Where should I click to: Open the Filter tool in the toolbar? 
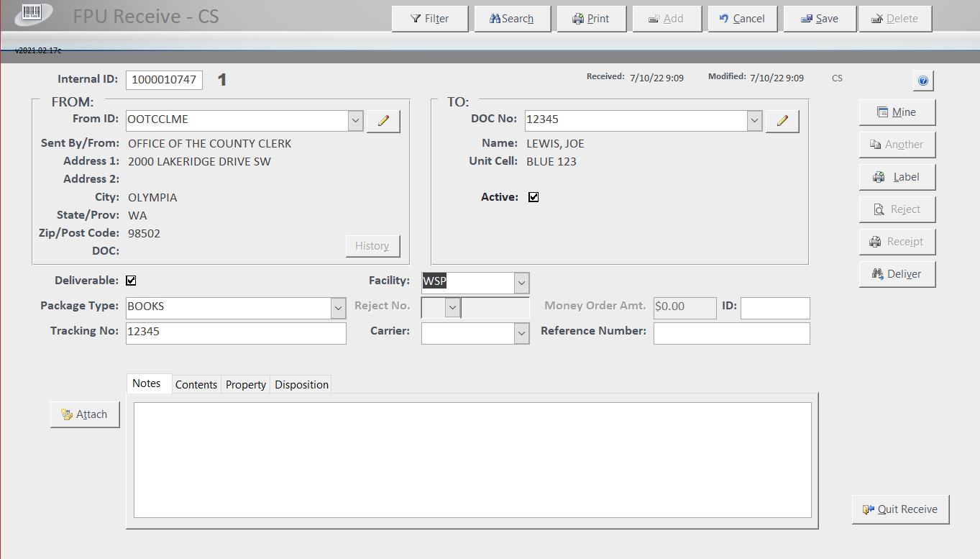(430, 19)
